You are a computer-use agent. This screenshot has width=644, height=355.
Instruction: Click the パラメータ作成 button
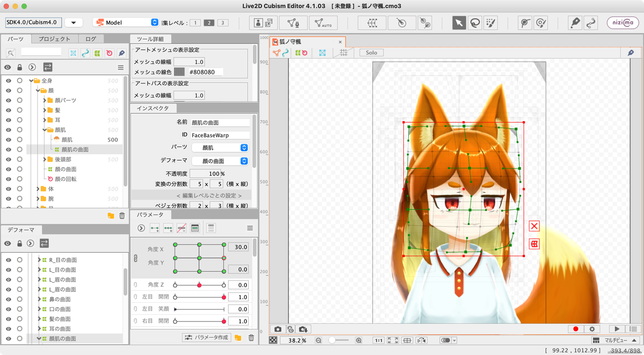click(x=207, y=338)
